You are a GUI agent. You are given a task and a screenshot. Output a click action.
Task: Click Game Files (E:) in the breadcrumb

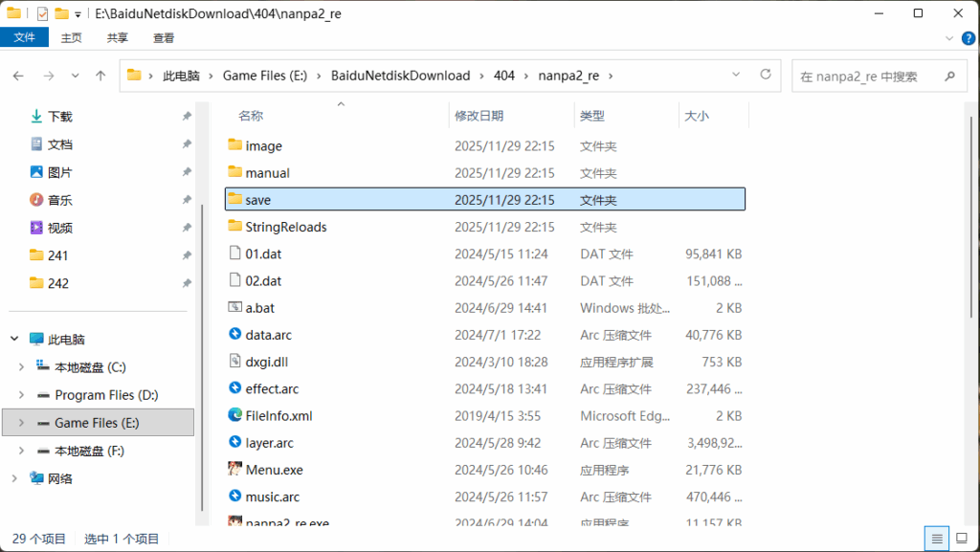pyautogui.click(x=265, y=76)
